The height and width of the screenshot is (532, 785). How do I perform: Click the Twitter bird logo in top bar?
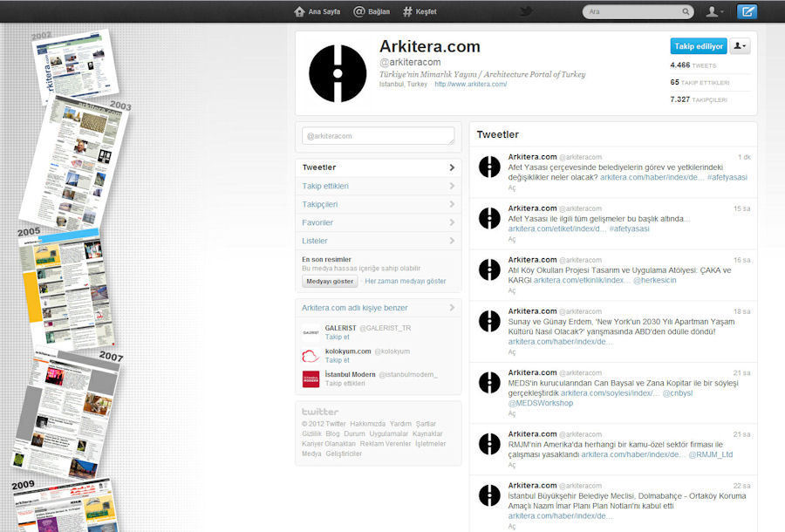pyautogui.click(x=526, y=11)
